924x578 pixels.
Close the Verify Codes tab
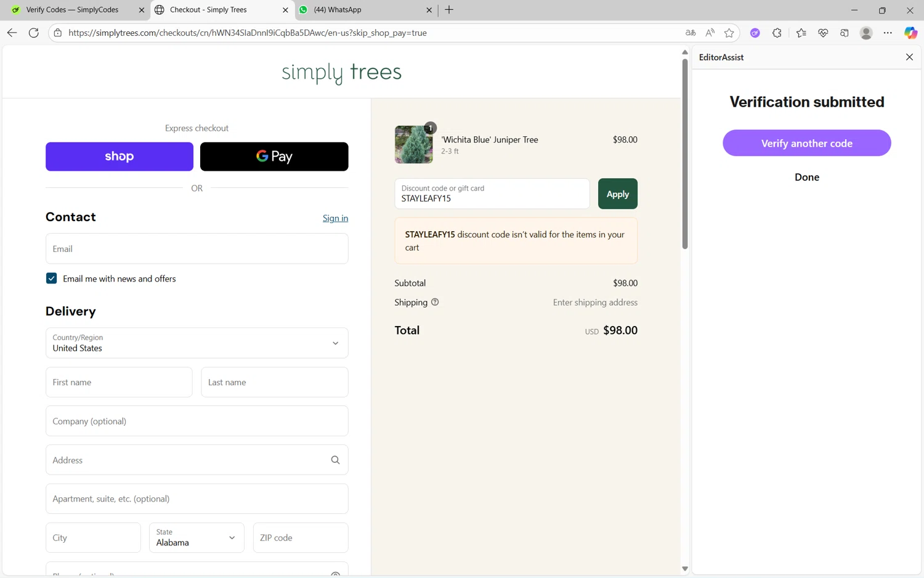point(141,10)
